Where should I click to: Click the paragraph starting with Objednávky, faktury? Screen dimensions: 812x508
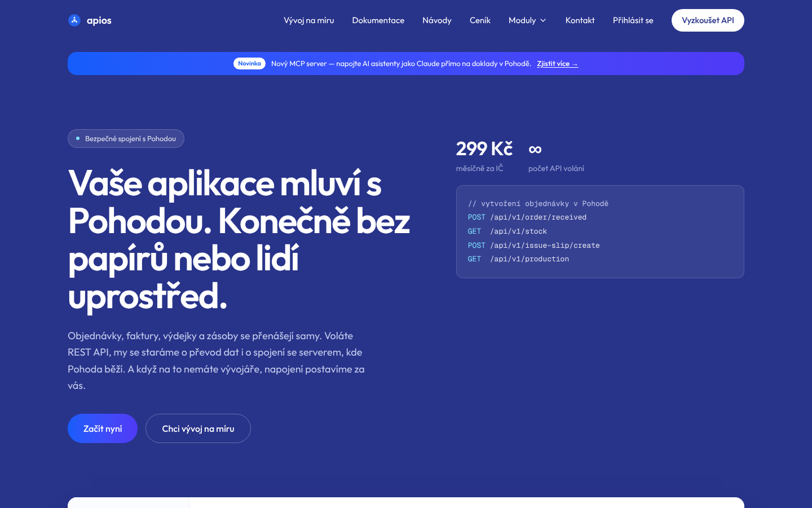click(216, 361)
